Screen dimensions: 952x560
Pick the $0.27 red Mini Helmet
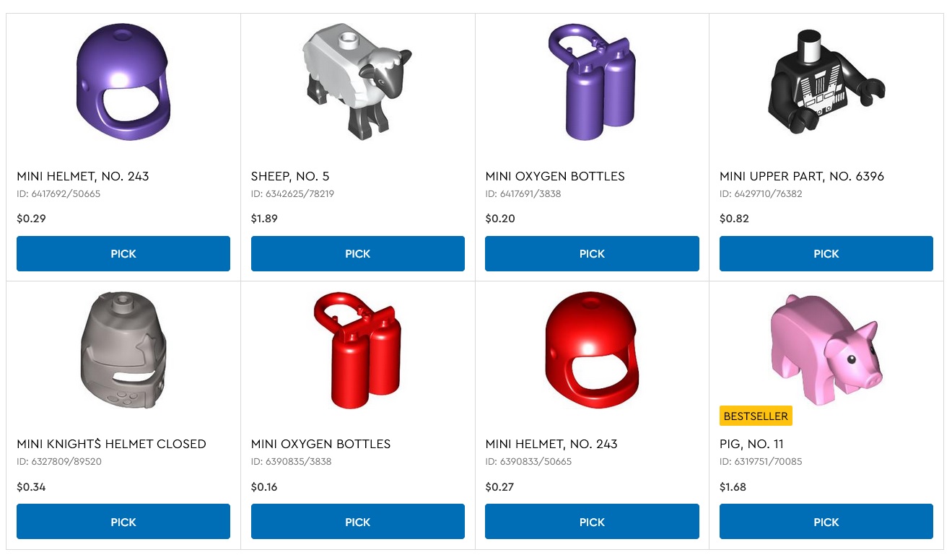pyautogui.click(x=592, y=522)
